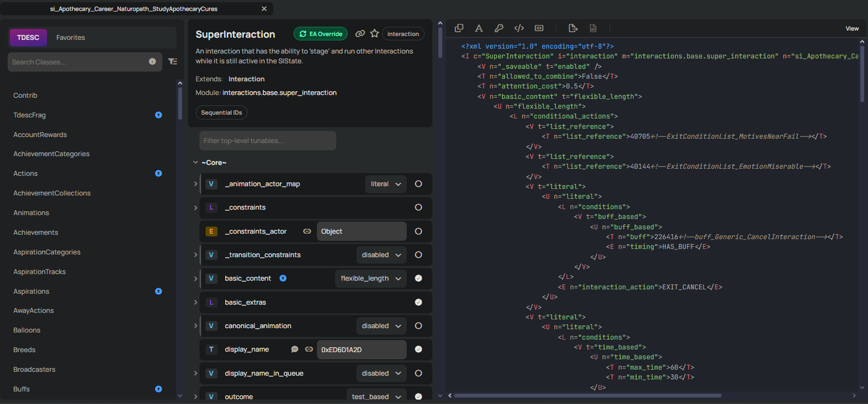Click the star favorite icon beside SuperInteraction
868x404 pixels.
pos(374,34)
